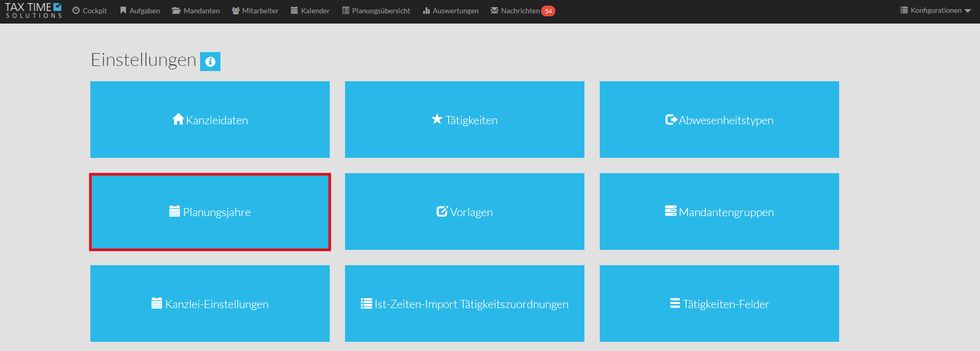Open the Mandantengruppen tile

[719, 212]
